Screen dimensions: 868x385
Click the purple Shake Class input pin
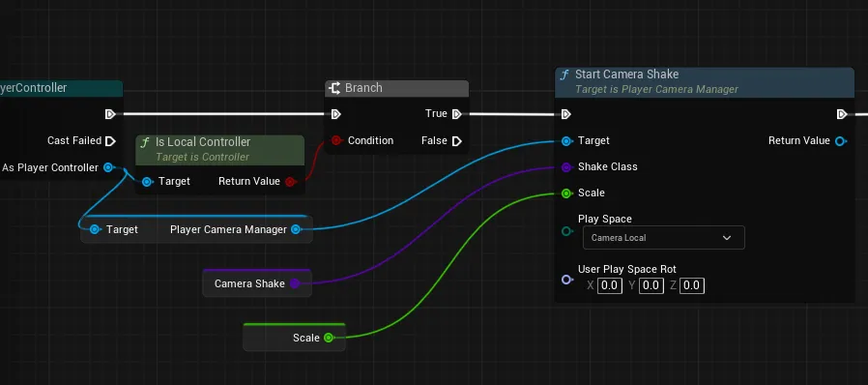pos(566,166)
